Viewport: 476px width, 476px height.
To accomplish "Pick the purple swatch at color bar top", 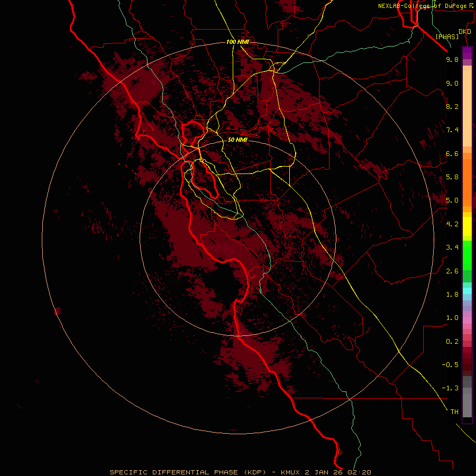I will pyautogui.click(x=467, y=52).
